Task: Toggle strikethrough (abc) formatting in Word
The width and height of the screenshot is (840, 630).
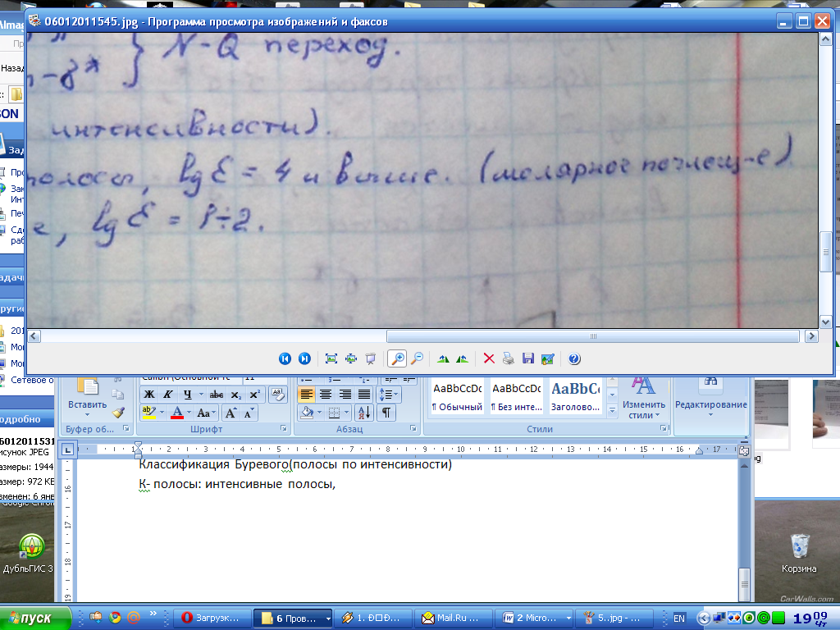Action: click(x=217, y=395)
